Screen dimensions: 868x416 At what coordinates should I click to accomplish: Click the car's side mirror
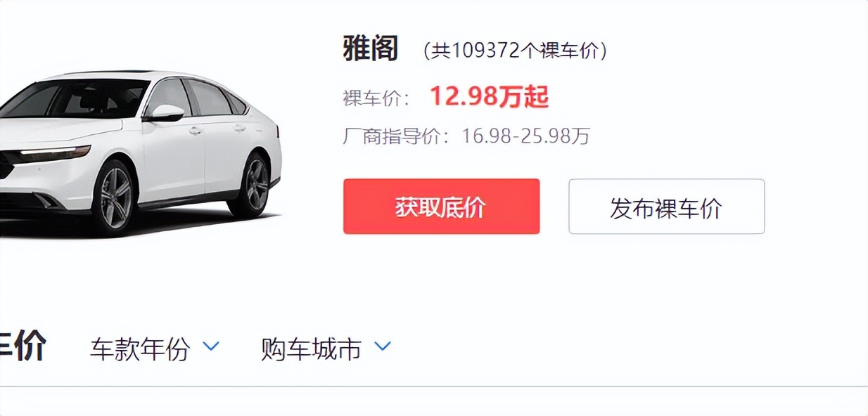(x=164, y=113)
